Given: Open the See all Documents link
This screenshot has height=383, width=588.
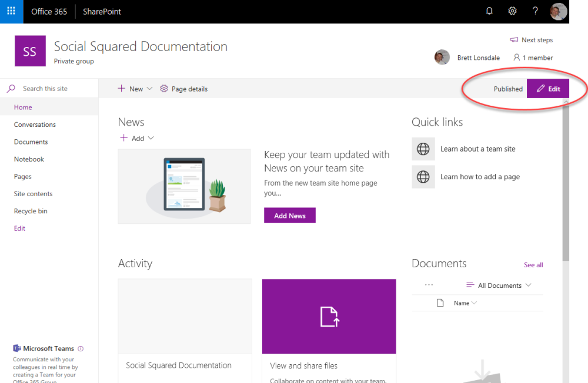Looking at the screenshot, I should [533, 264].
